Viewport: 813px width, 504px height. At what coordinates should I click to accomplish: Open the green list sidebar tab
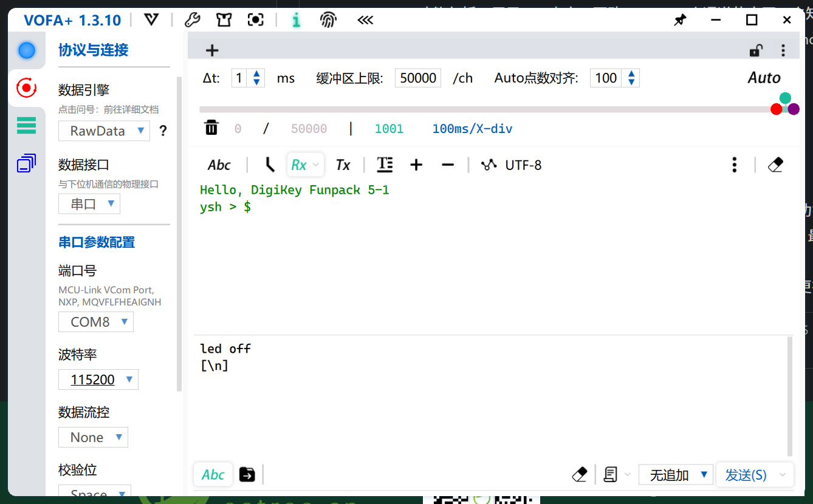[x=26, y=126]
